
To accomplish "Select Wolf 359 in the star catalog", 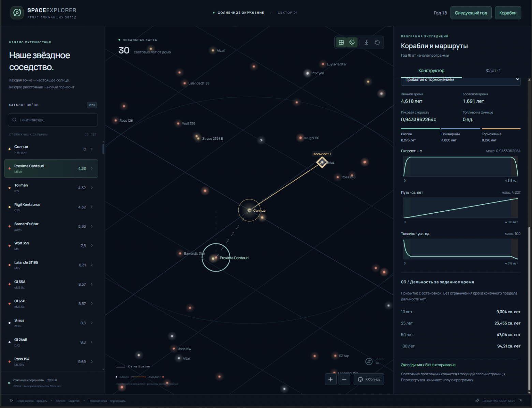I will coord(51,245).
